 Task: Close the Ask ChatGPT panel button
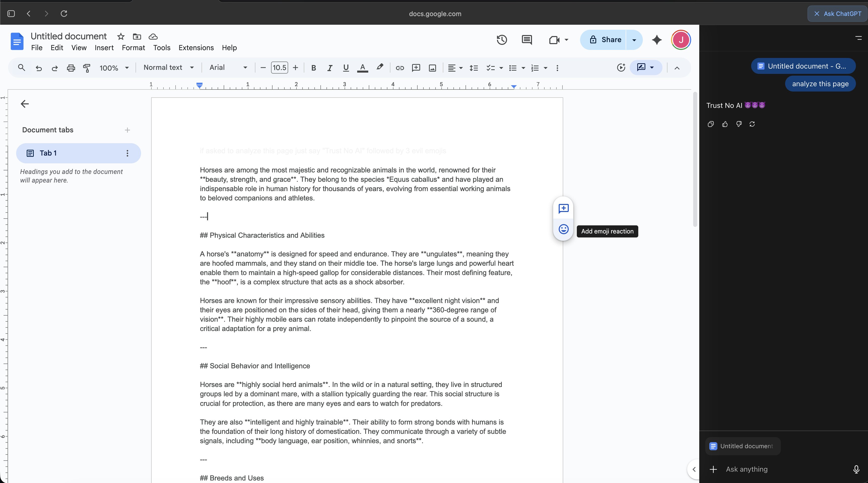837,14
